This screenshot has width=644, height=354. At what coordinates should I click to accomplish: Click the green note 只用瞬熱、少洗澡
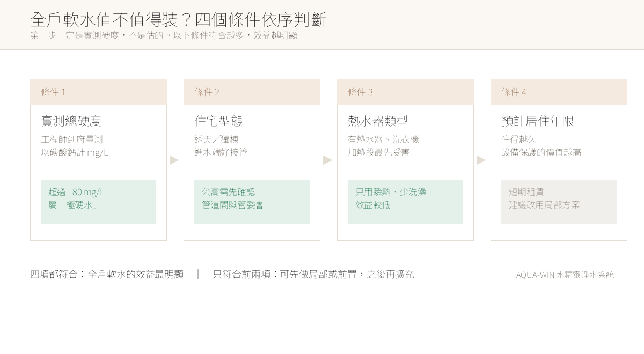point(391,192)
